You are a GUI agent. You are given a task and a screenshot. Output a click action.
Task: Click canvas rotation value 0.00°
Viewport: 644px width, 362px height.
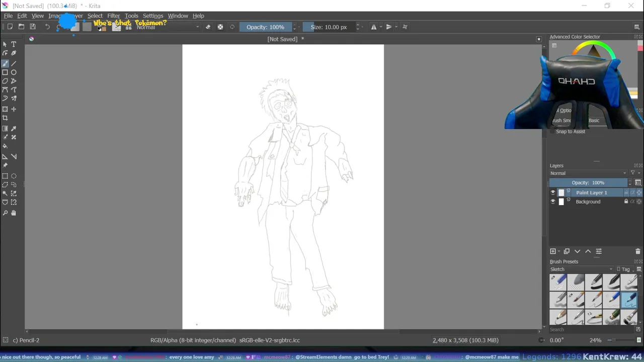(557, 340)
